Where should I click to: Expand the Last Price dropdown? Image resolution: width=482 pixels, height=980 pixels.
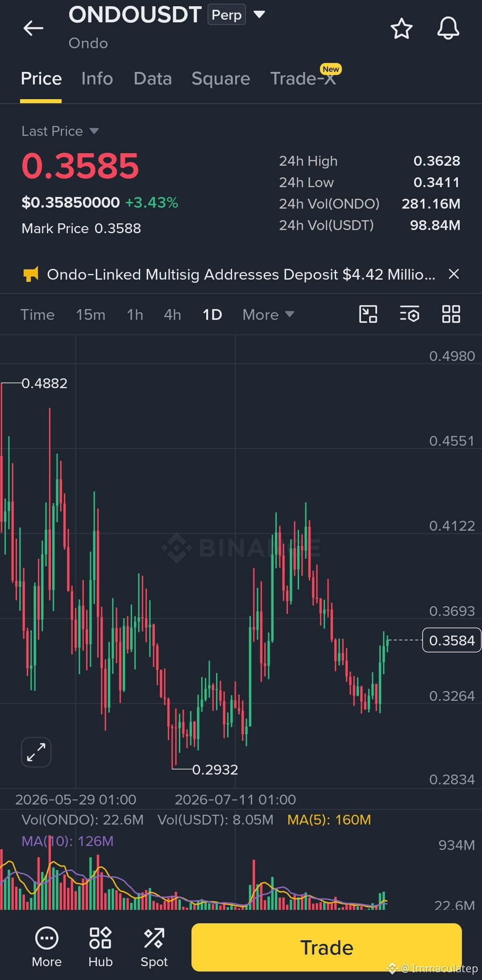60,131
